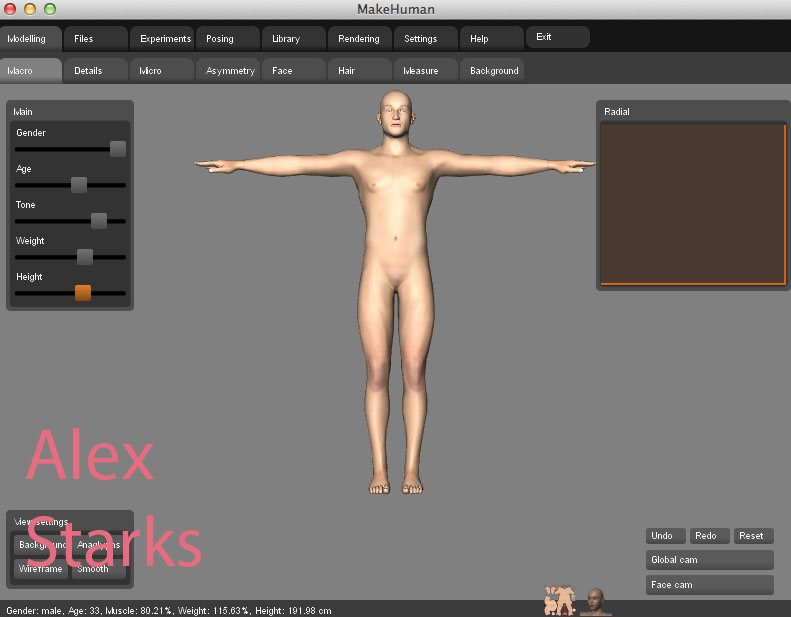This screenshot has height=617, width=791.
Task: Select the Micro sub-tab
Action: tap(161, 71)
